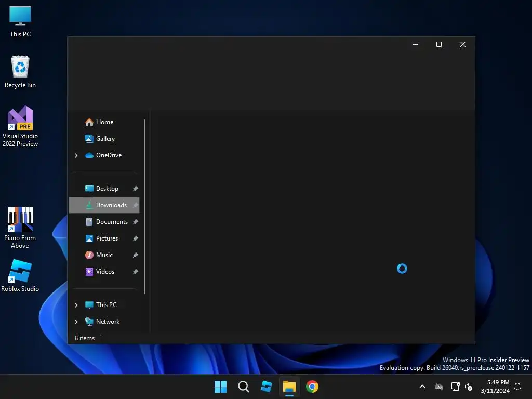
Task: Show hidden system tray icons
Action: tap(422, 387)
